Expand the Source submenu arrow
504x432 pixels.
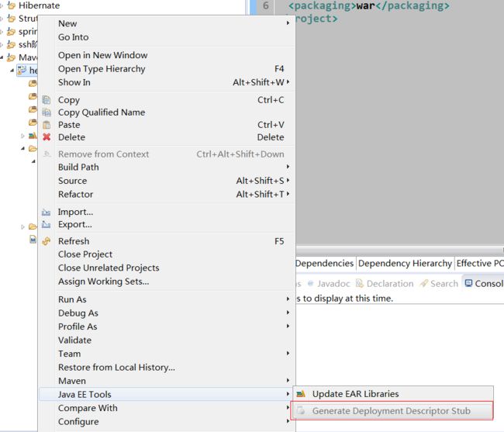coord(288,180)
